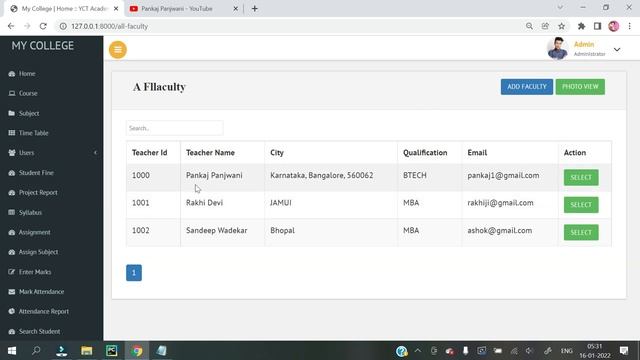Screen dimensions: 640x360
Task: Click the Admin profile photo
Action: coord(557,49)
